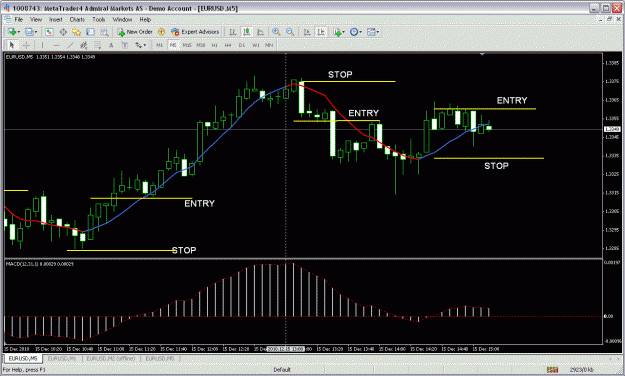
Task: Select the Fibonacci Retracement tool
Action: pyautogui.click(x=97, y=45)
